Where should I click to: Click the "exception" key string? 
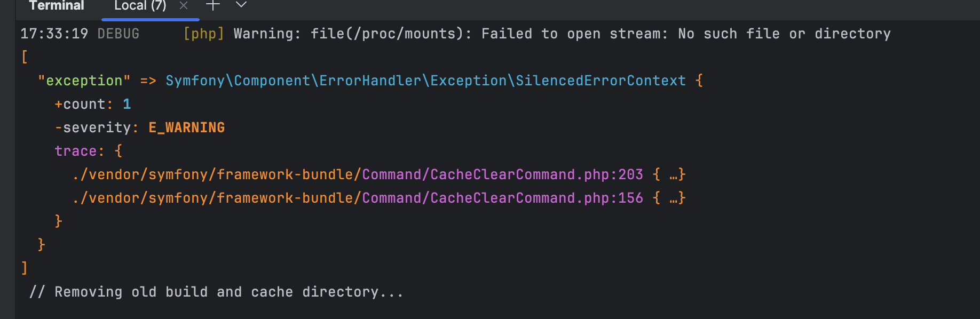(x=84, y=81)
